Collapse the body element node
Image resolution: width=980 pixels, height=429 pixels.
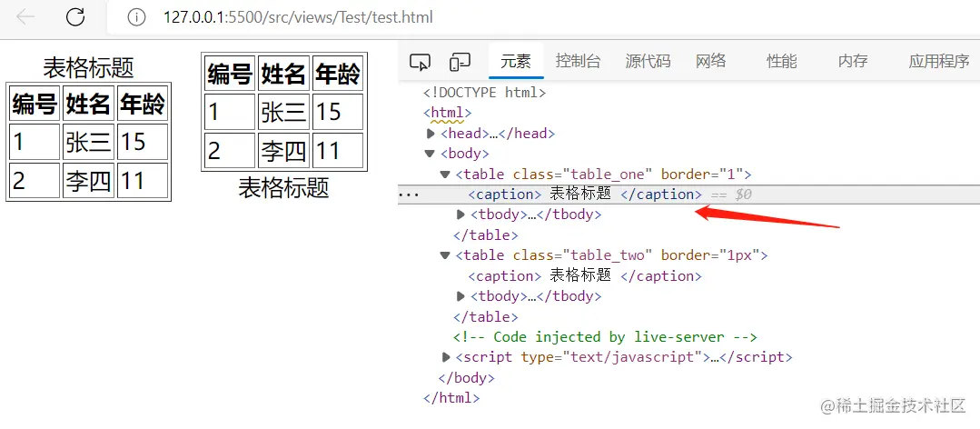[430, 154]
